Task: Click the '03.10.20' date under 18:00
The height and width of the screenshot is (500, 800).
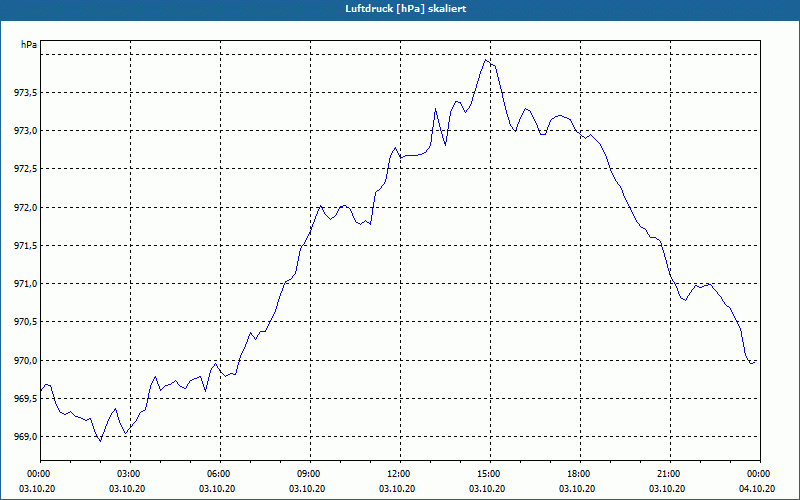Action: coord(577,489)
